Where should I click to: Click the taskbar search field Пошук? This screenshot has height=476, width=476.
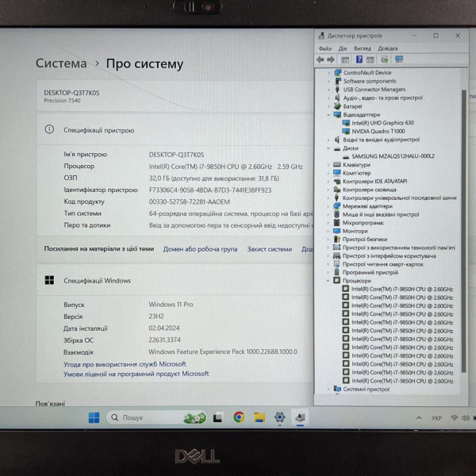(156, 418)
